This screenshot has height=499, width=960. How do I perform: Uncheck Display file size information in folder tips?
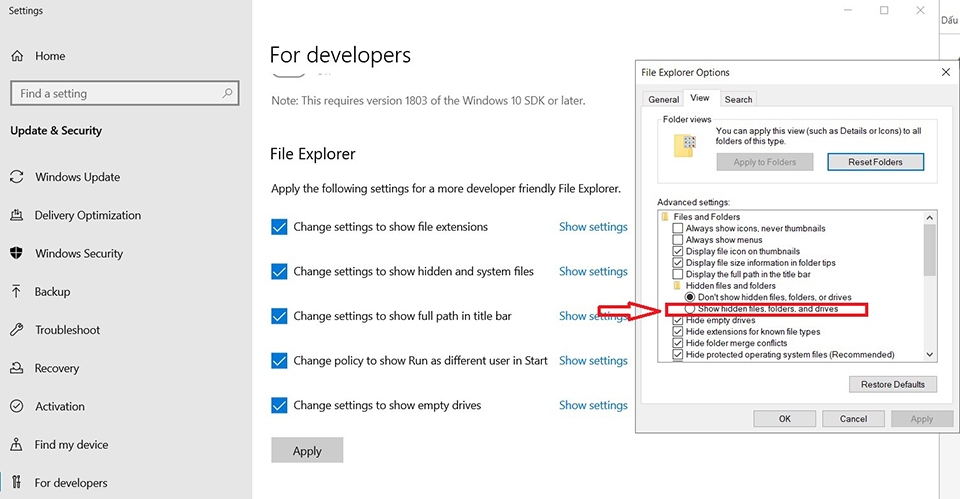pyautogui.click(x=678, y=263)
